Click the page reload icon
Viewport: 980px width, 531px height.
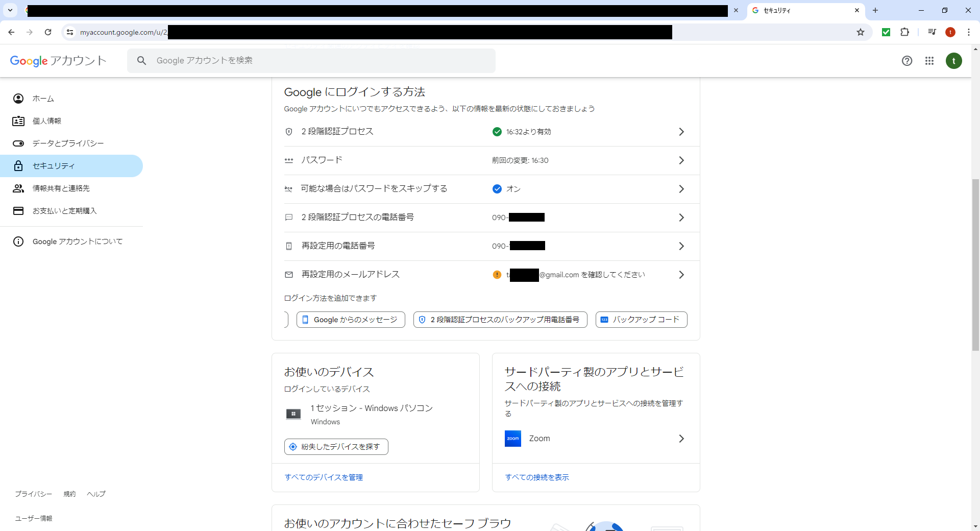(47, 32)
